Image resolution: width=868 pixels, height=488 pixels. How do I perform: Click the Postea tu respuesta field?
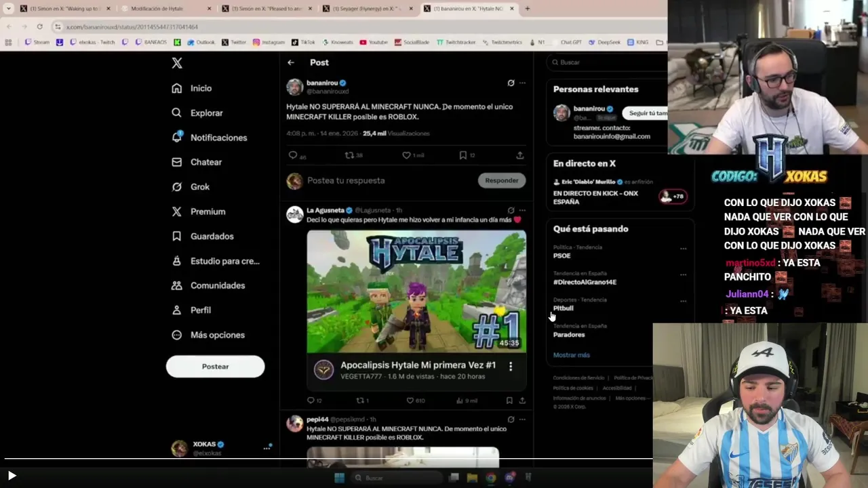coord(346,181)
